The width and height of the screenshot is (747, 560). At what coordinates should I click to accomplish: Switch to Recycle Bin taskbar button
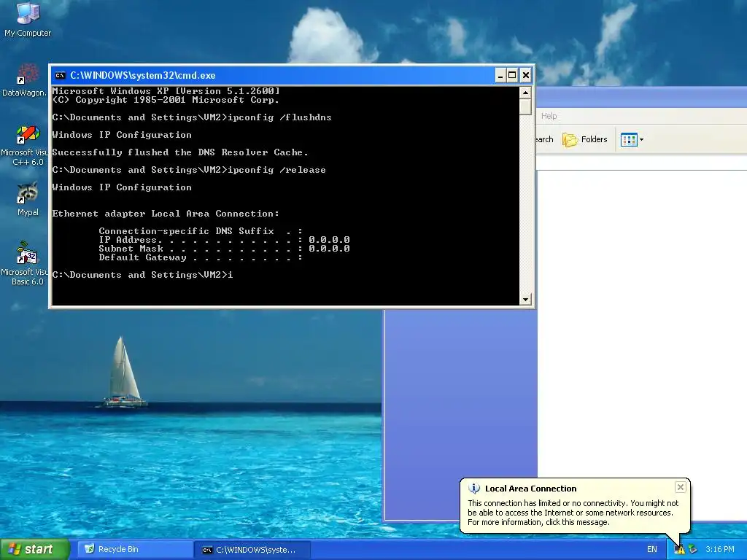(x=135, y=549)
